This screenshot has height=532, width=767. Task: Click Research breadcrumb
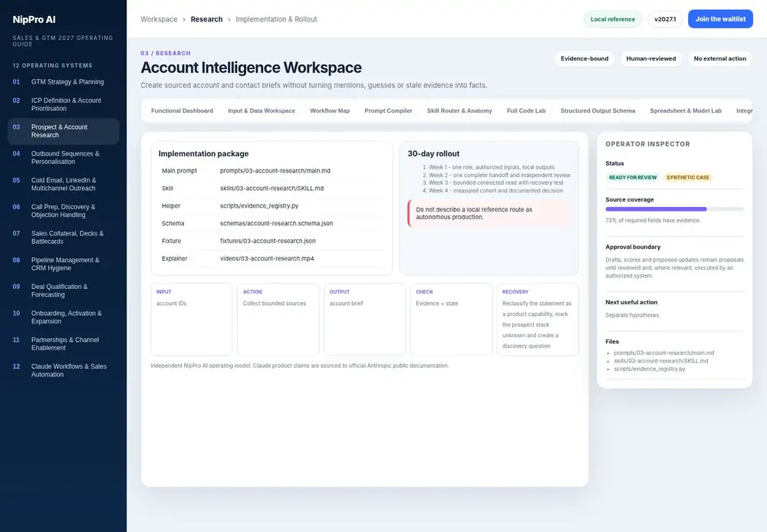click(x=206, y=19)
